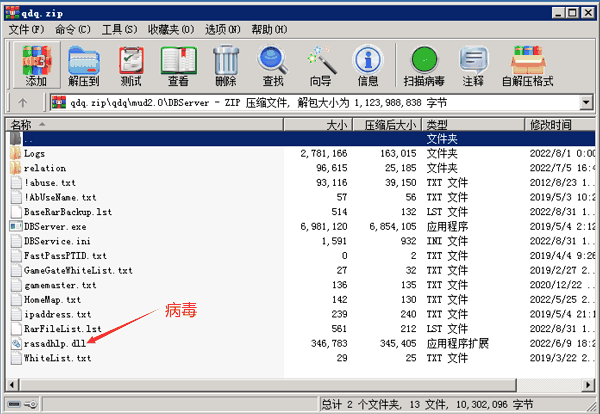Go up one level with the arrow

coord(23,103)
